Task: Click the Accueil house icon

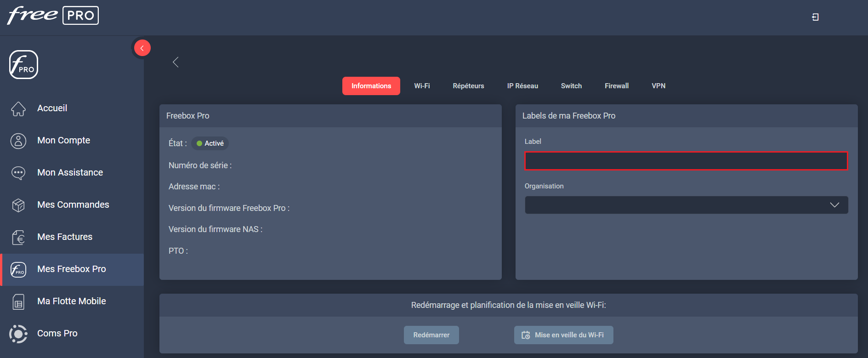Action: pos(18,108)
